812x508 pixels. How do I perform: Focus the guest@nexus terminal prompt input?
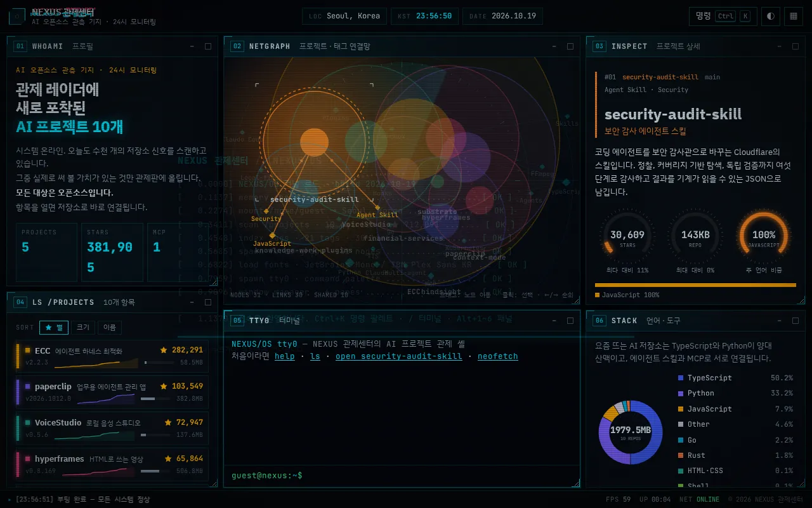[402, 476]
